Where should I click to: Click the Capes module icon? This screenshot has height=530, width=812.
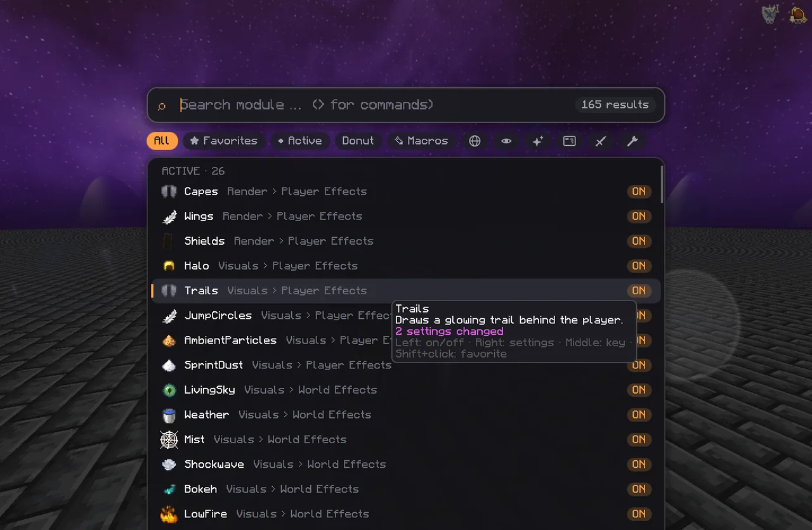pos(169,191)
